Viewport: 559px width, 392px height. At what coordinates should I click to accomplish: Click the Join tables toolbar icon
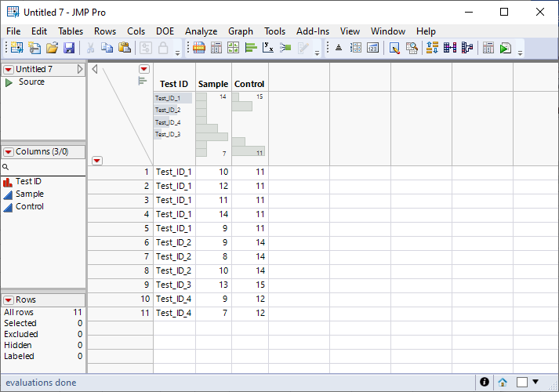pos(450,47)
